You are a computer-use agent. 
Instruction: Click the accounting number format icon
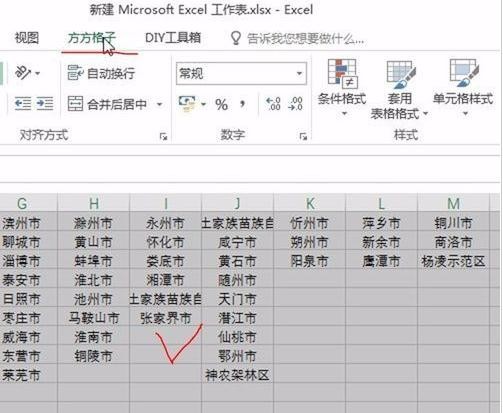pyautogui.click(x=187, y=104)
